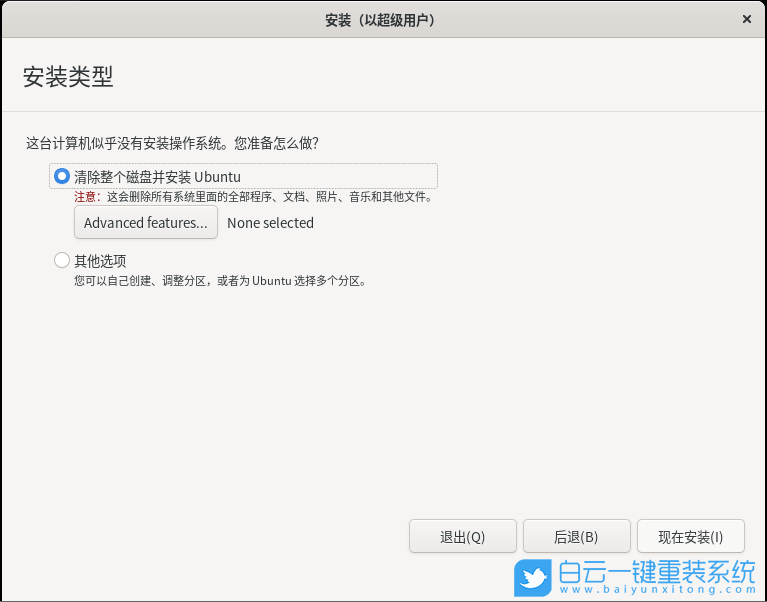This screenshot has width=767, height=602.
Task: Click the window title 安装（以超级用户）
Action: [x=380, y=20]
